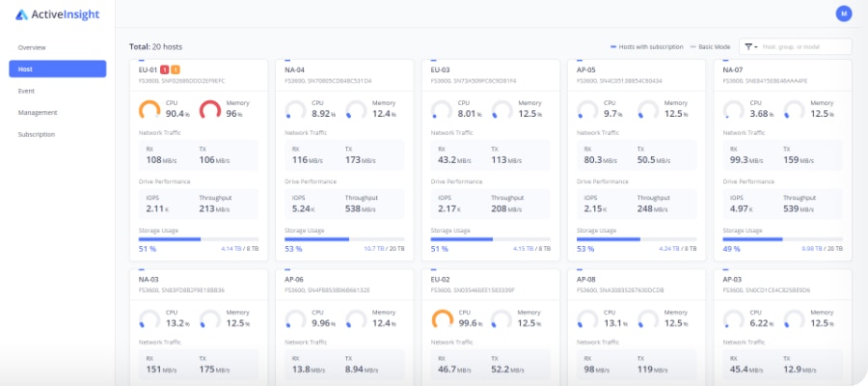Click AP-06 host card header
The height and width of the screenshot is (386, 868).
pyautogui.click(x=295, y=278)
